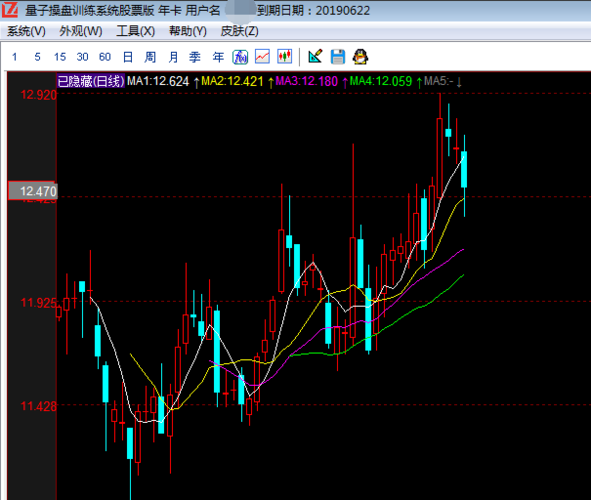Screen dimensions: 591x500
Task: Toggle monthly (月) chart period
Action: [173, 57]
